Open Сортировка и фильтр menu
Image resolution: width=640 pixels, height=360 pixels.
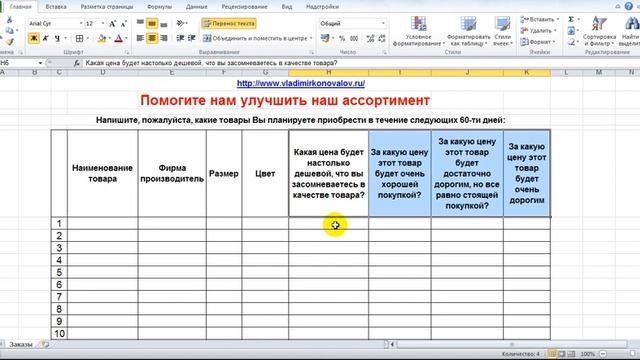pos(599,32)
